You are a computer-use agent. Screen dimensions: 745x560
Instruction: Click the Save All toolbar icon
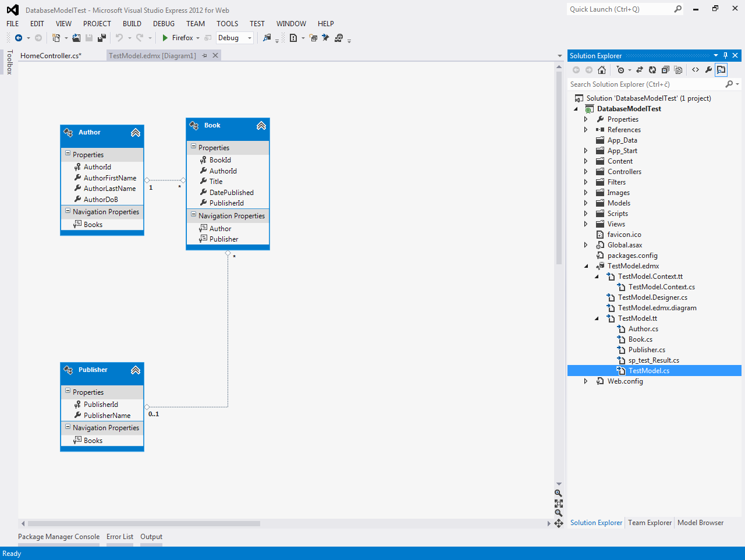click(x=102, y=38)
